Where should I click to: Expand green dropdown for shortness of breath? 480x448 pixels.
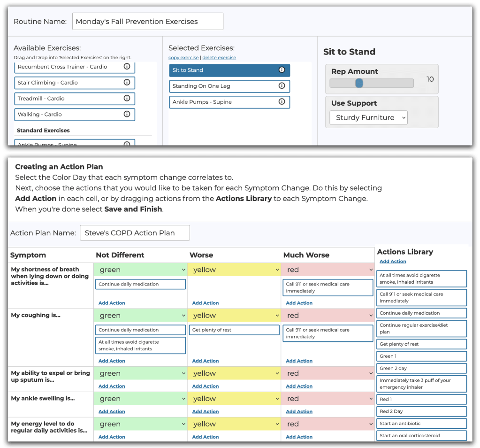click(x=140, y=270)
